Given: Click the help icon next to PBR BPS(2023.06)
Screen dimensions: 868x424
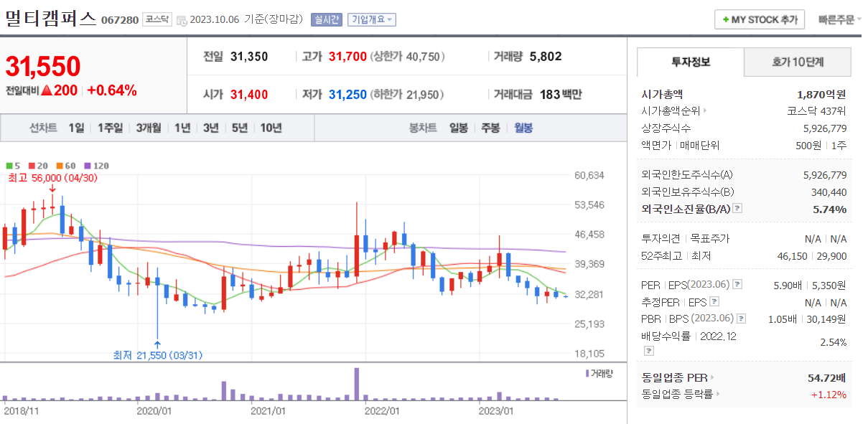Looking at the screenshot, I should pos(742,319).
